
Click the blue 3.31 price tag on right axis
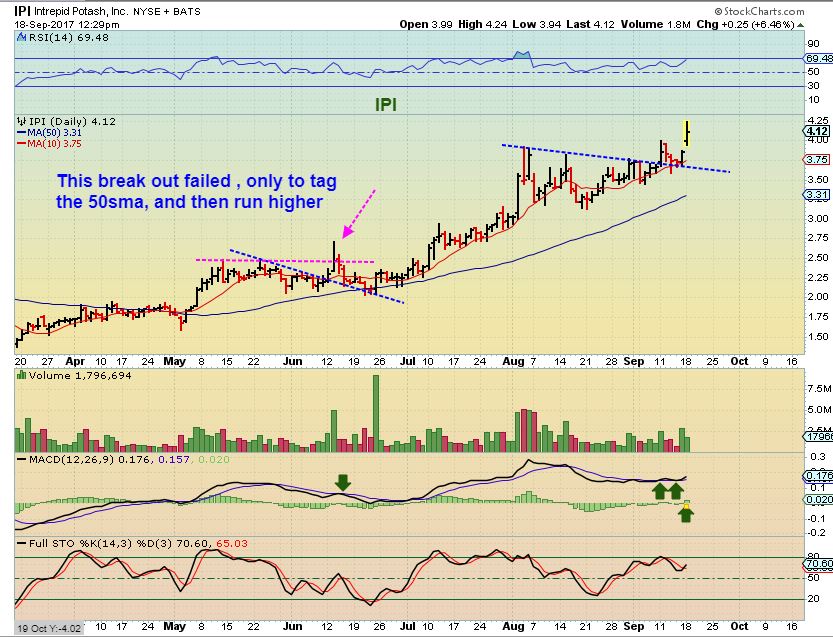coord(817,195)
